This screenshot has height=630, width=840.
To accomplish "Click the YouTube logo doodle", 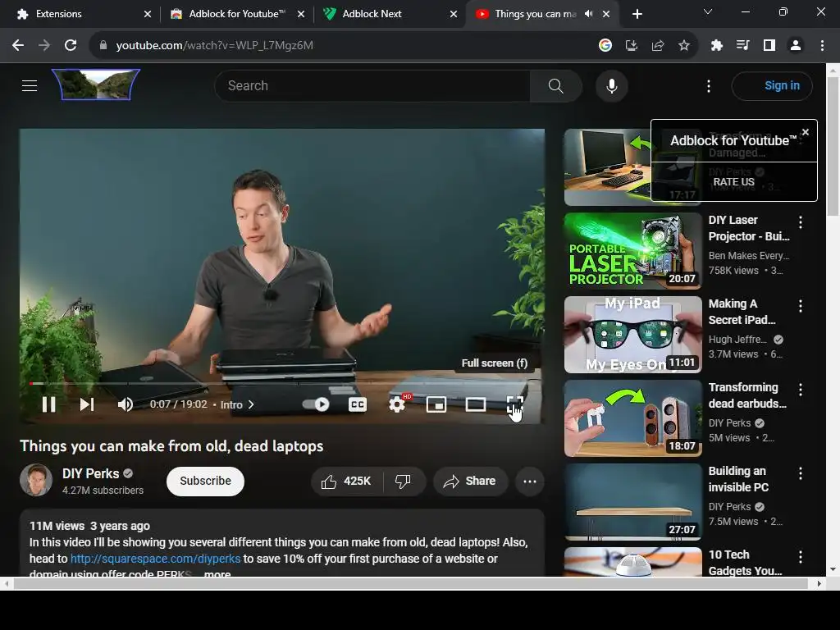I will [96, 84].
